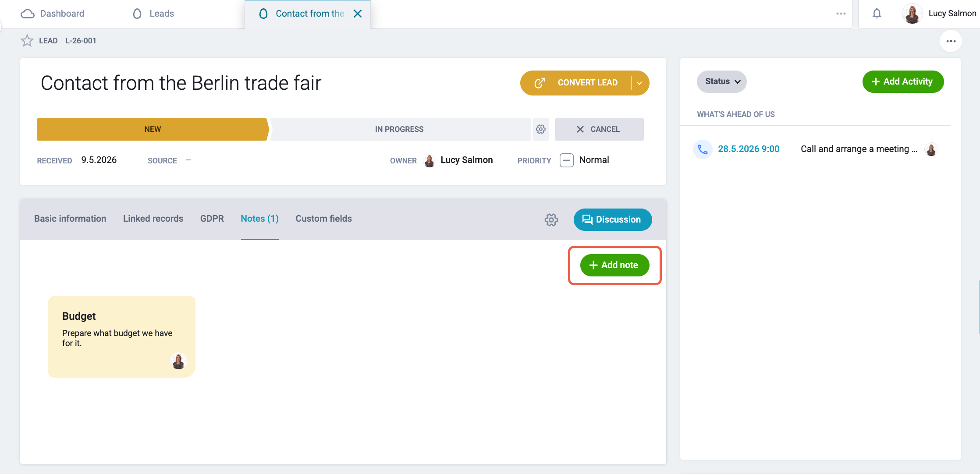Click the owner avatar next to Lucy Salmon
980x474 pixels.
[429, 161]
